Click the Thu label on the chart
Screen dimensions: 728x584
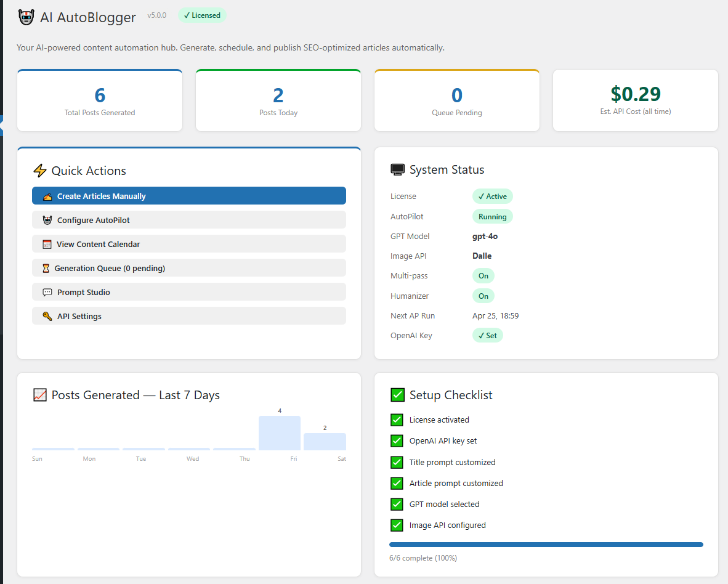coord(245,459)
